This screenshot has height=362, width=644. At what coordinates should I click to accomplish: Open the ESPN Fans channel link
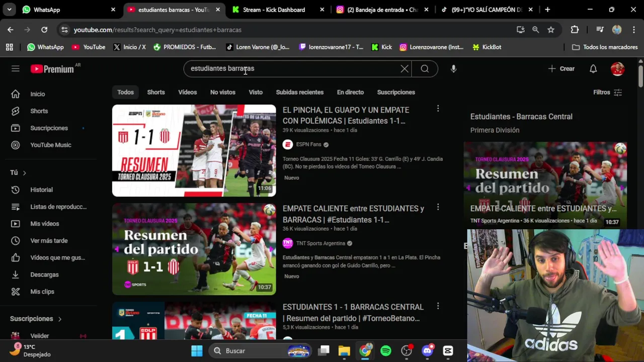[x=308, y=145]
